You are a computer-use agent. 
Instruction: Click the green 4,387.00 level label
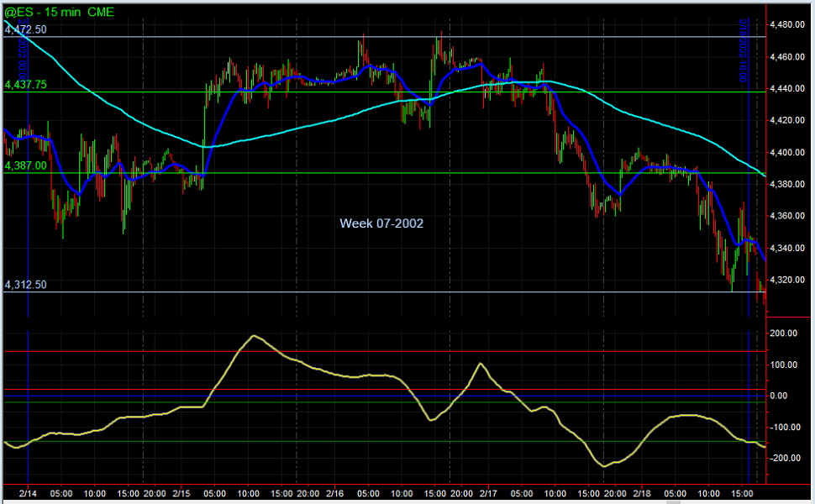pos(26,166)
